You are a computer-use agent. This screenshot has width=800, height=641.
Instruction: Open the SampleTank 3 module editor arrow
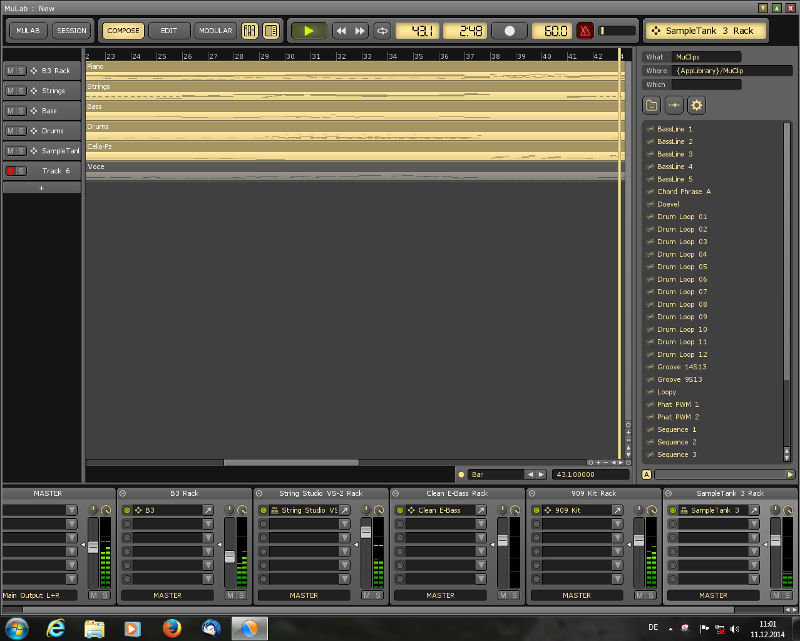pyautogui.click(x=754, y=510)
